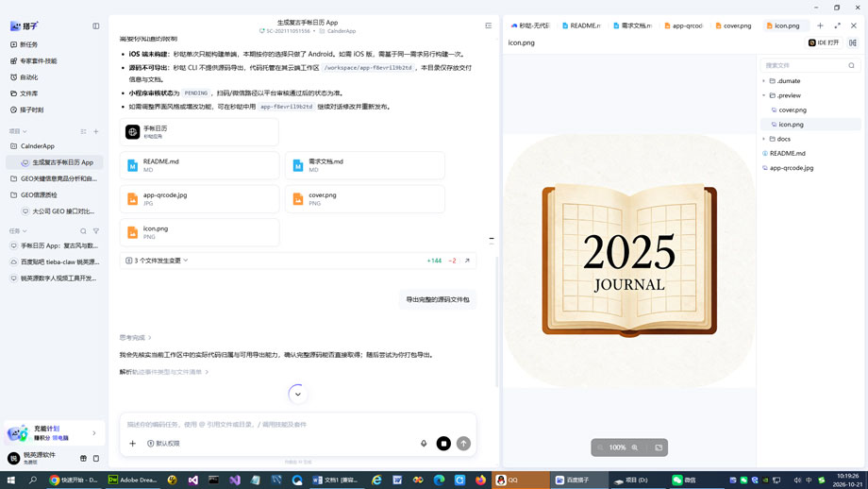Click the plus attachment icon in input box
Image resolution: width=868 pixels, height=489 pixels.
[x=132, y=443]
